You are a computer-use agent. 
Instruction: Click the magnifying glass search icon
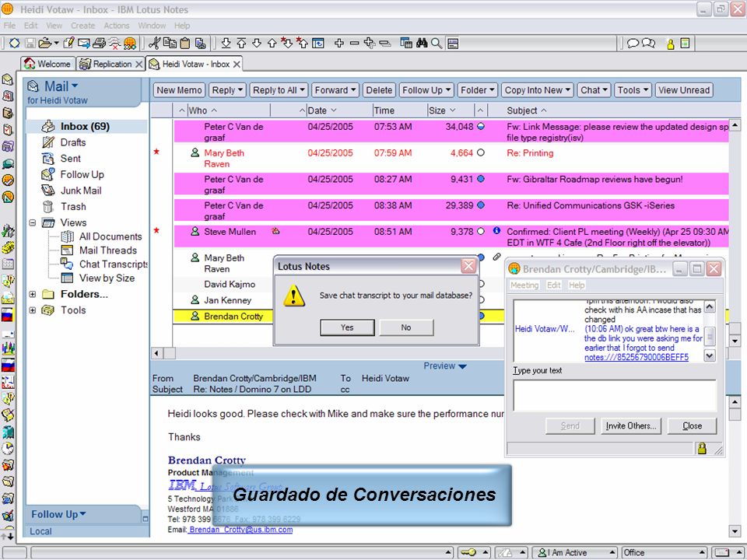click(436, 44)
